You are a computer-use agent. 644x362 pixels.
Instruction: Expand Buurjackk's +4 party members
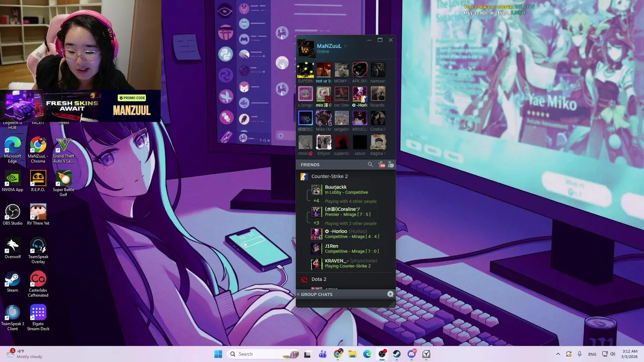pyautogui.click(x=316, y=201)
